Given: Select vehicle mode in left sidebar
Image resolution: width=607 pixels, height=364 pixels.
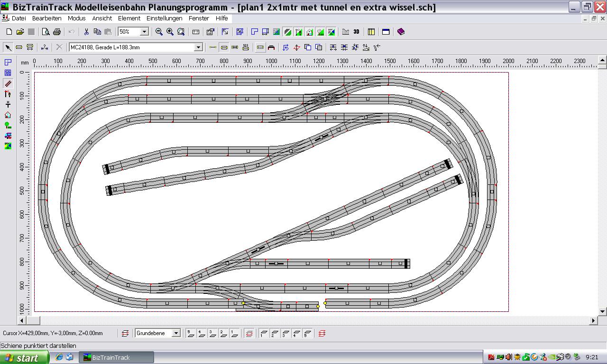Looking at the screenshot, I should point(8,136).
